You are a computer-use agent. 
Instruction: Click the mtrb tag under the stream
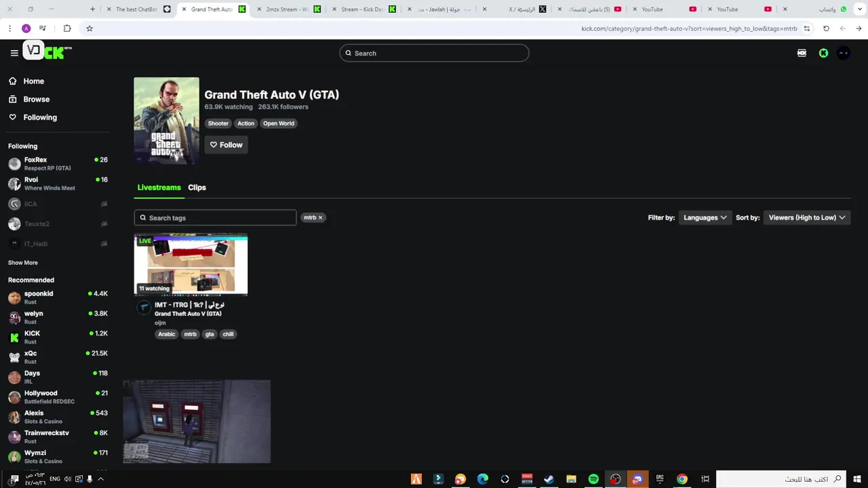click(190, 334)
